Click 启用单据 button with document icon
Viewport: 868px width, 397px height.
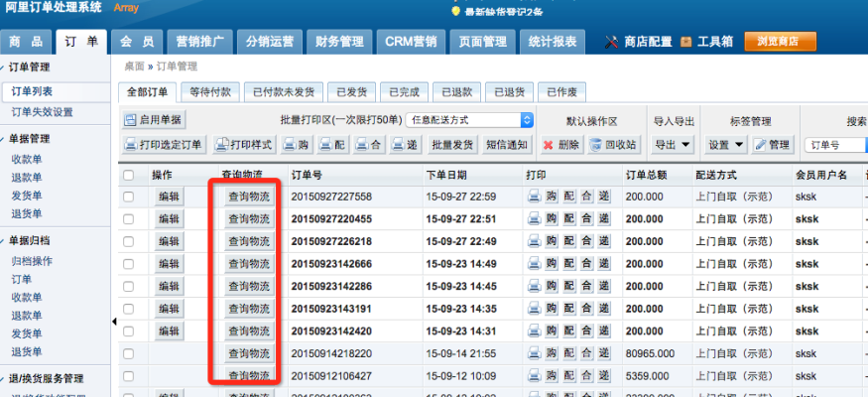154,119
